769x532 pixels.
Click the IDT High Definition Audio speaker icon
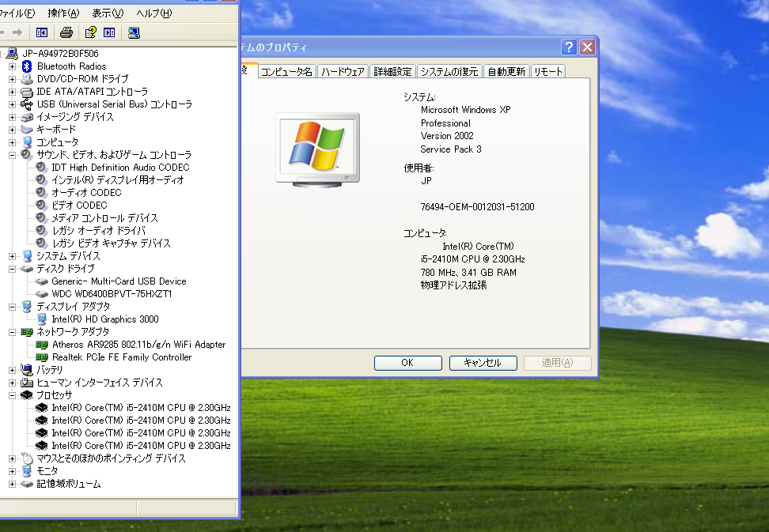(42, 168)
